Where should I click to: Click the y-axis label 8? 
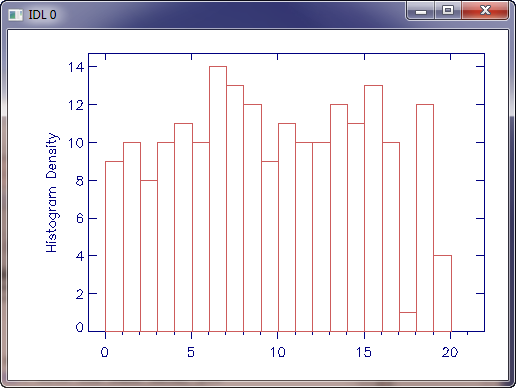tap(80, 181)
